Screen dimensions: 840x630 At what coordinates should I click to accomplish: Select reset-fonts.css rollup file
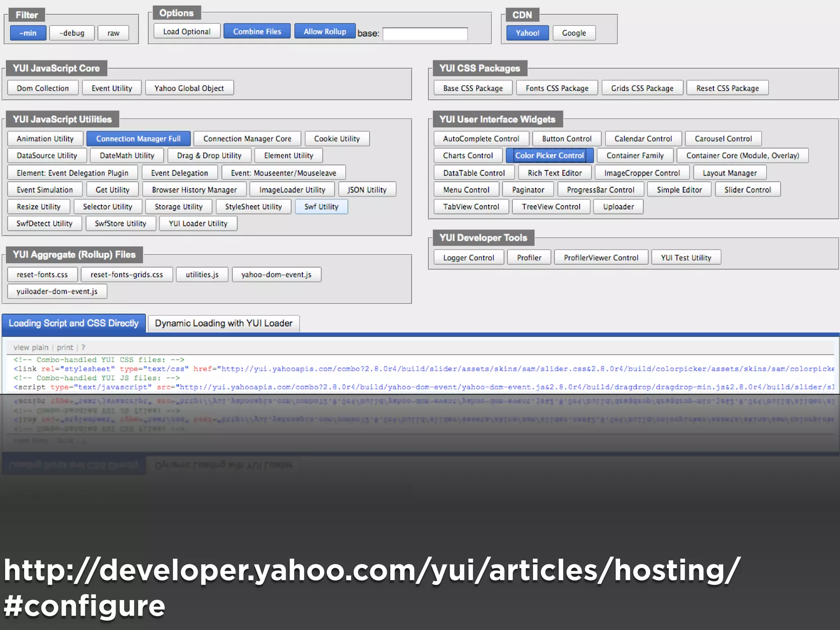[x=42, y=274]
